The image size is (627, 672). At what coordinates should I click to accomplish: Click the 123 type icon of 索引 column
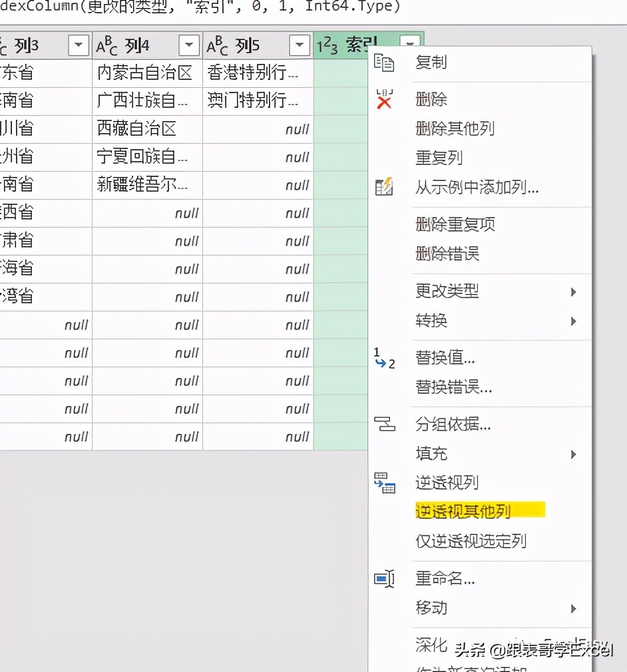point(327,45)
